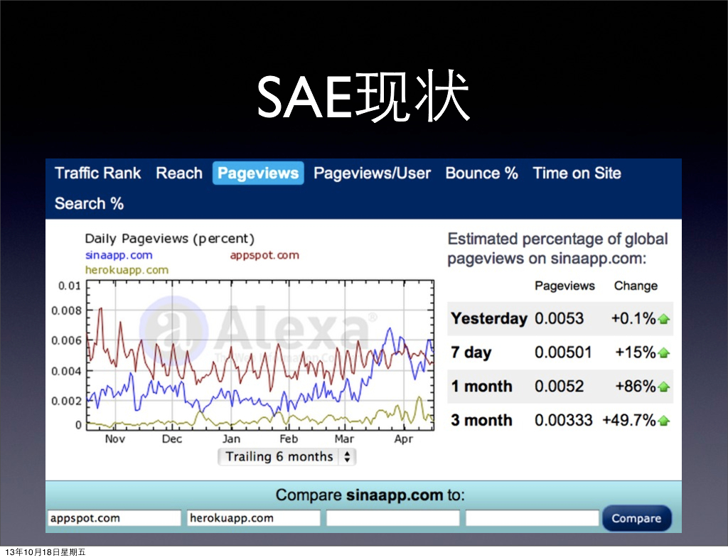The image size is (728, 560).
Task: Click the Compare button
Action: point(636,518)
